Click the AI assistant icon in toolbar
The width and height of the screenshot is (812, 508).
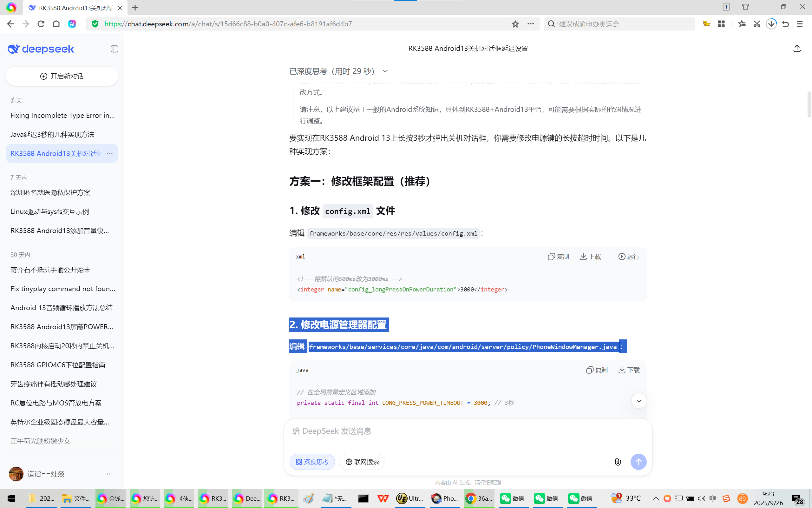coord(72,24)
